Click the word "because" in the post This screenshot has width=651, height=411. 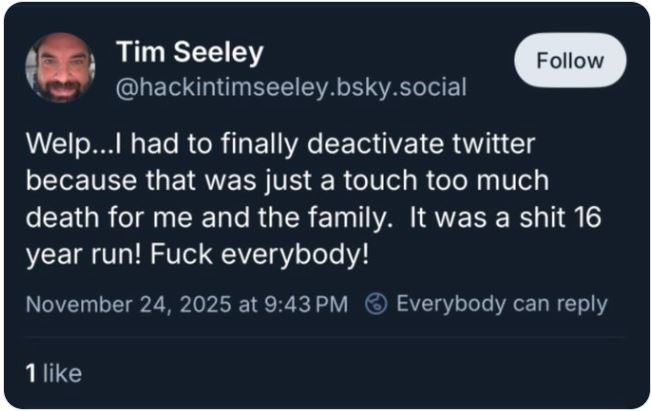(75, 183)
